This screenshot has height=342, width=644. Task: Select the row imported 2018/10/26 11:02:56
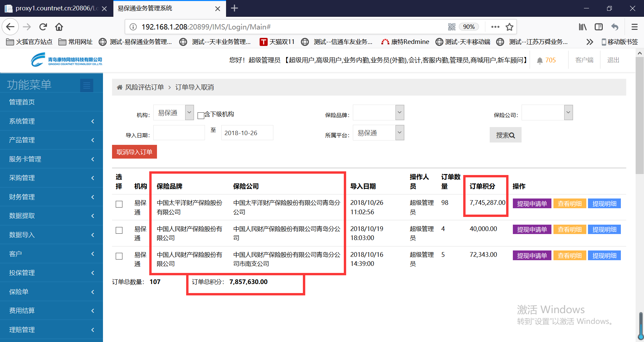(119, 204)
